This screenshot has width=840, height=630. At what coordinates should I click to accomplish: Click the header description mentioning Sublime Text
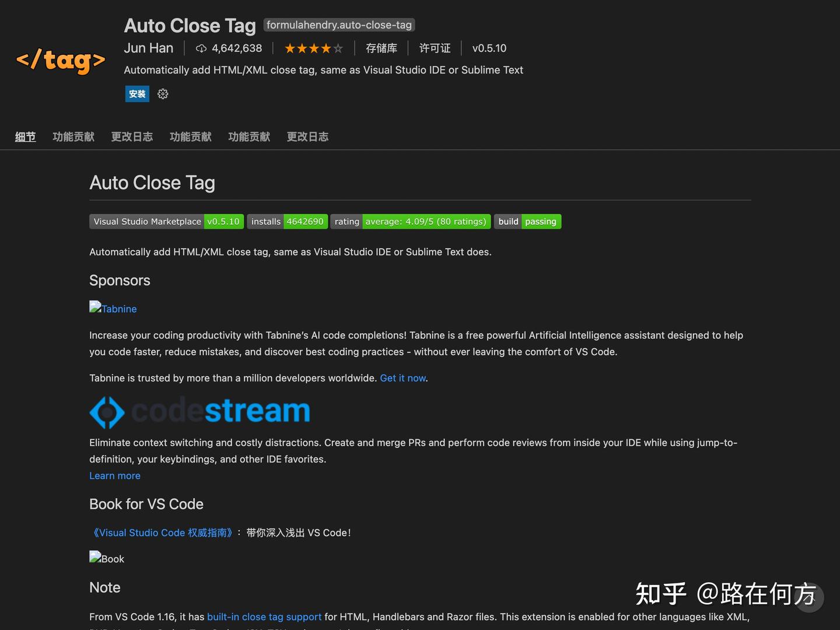coord(324,70)
